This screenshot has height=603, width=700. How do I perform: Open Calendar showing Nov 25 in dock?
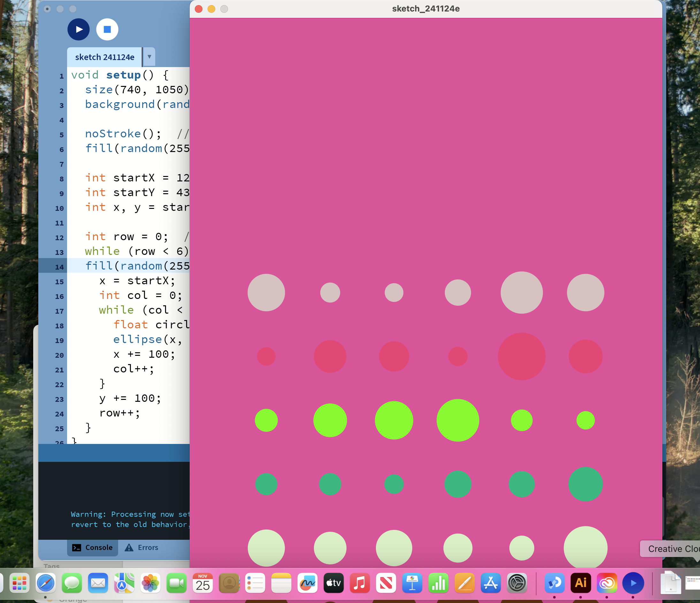[203, 583]
